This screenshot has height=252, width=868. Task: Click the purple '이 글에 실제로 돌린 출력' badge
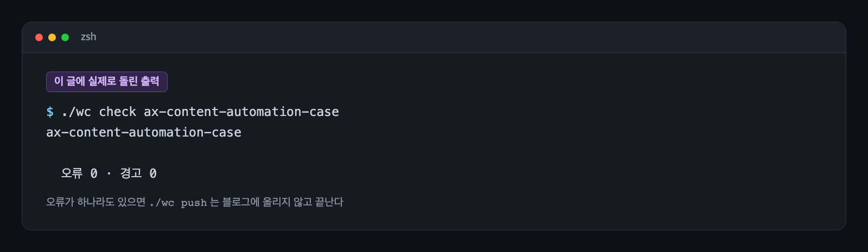pos(107,82)
